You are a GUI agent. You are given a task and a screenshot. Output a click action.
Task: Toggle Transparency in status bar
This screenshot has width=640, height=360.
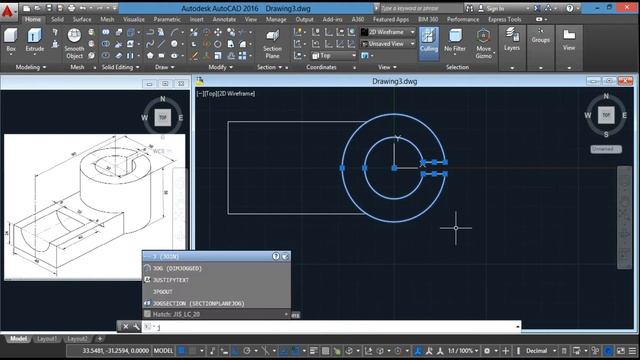pyautogui.click(x=325, y=351)
